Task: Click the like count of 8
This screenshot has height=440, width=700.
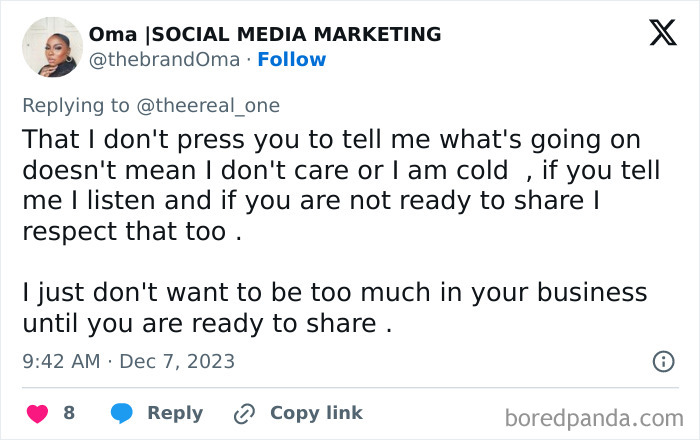Action: pyautogui.click(x=69, y=413)
